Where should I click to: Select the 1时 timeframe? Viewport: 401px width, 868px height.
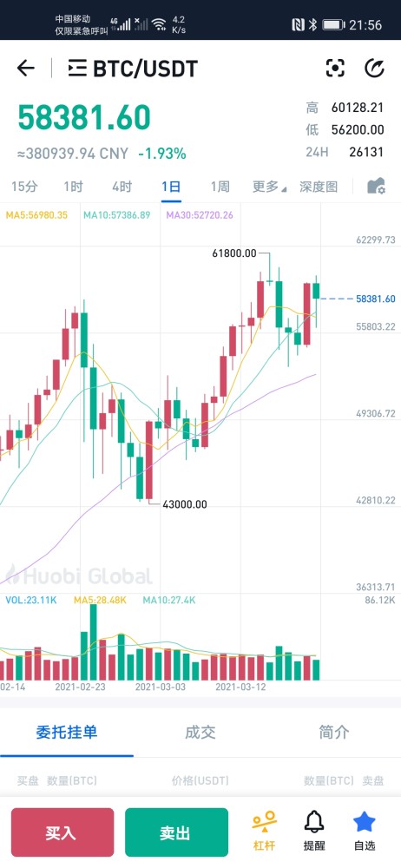click(73, 187)
